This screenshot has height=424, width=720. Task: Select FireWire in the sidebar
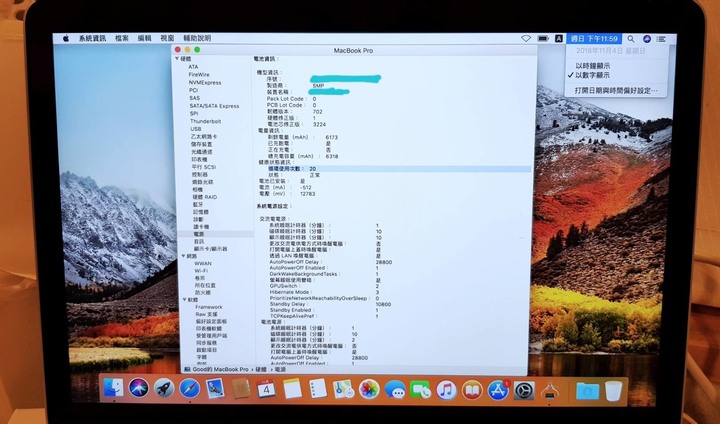point(199,74)
